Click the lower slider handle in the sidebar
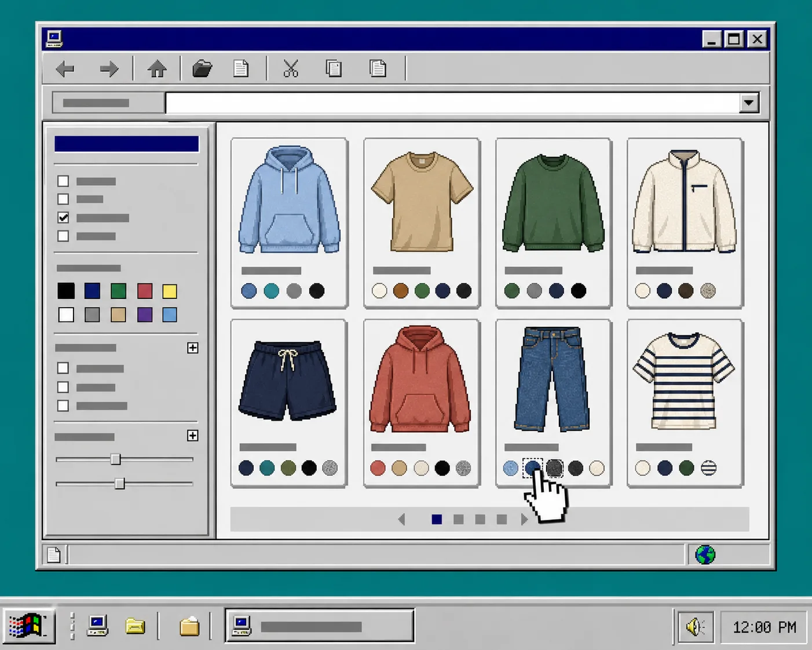Screen dimensions: 812x650 [119, 483]
